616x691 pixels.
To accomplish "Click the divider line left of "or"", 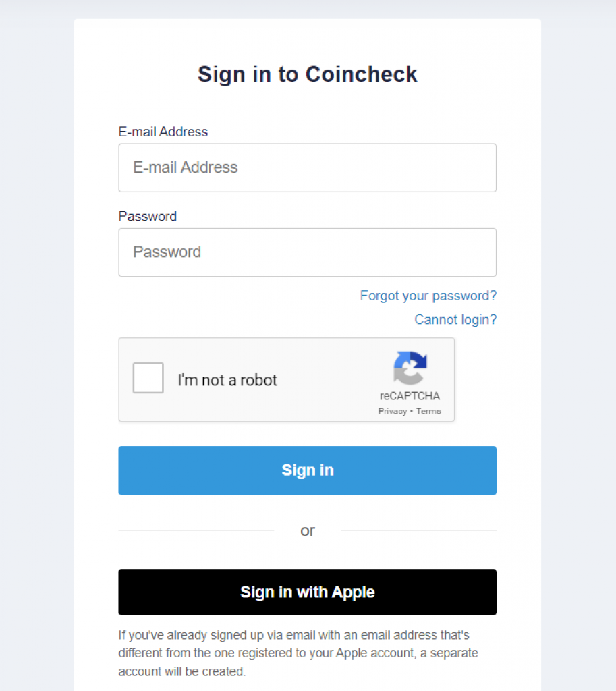I will point(196,530).
